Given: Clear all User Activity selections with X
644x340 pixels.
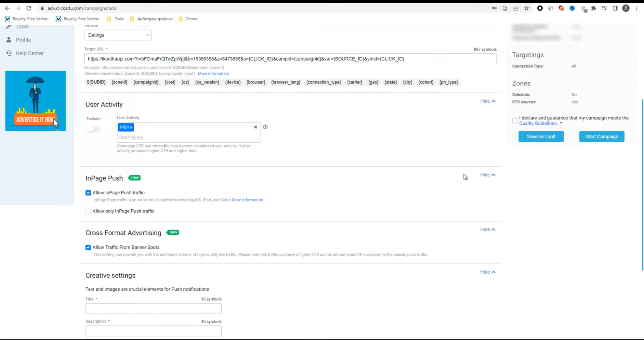Looking at the screenshot, I should [255, 127].
